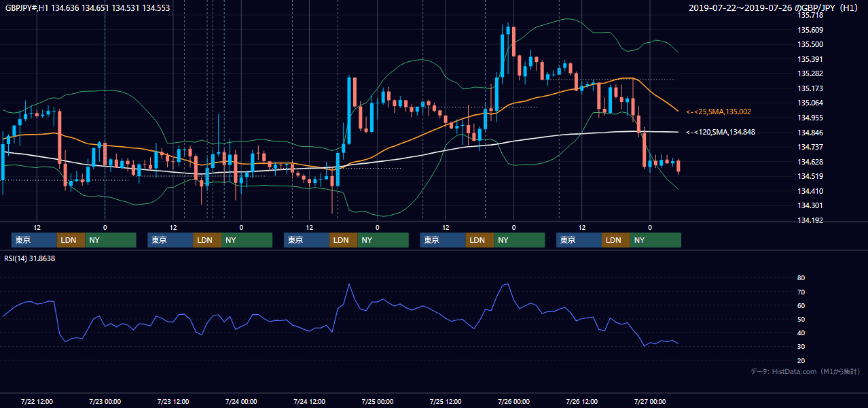This screenshot has width=868, height=408.
Task: Click price axis value 134.955
Action: [810, 118]
